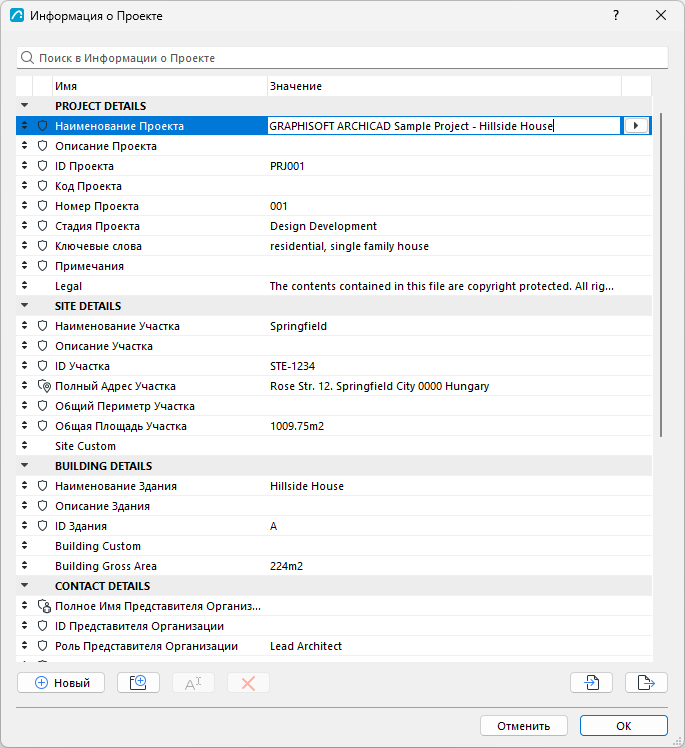685x748 pixels.
Task: Click the reorder handle on Описание Здания row
Action: pos(24,506)
